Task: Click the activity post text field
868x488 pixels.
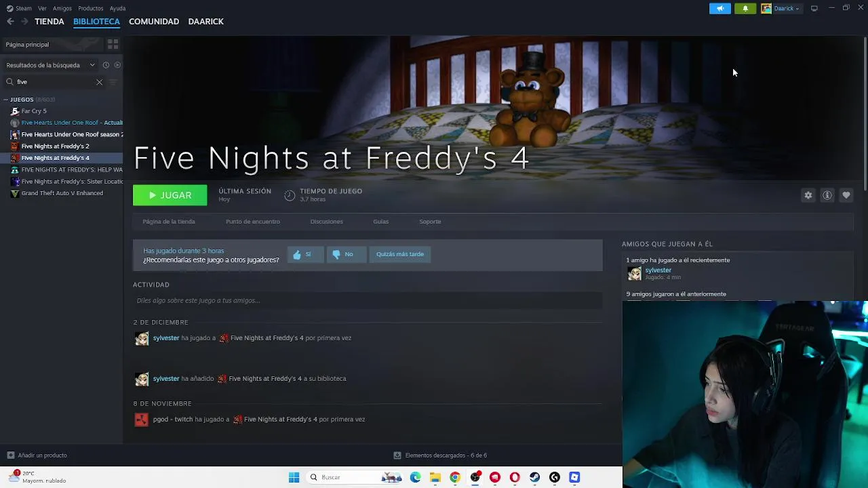Action: tap(368, 300)
